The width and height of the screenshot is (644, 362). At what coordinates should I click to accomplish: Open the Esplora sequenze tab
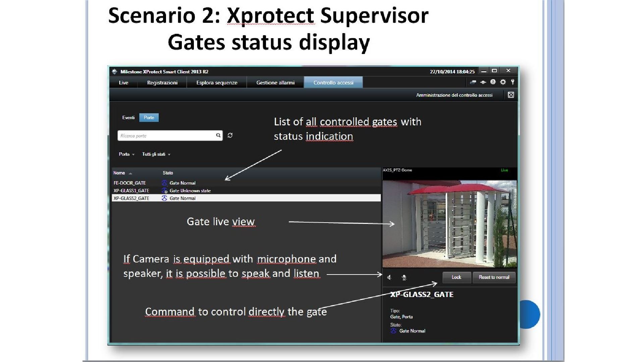(x=217, y=83)
